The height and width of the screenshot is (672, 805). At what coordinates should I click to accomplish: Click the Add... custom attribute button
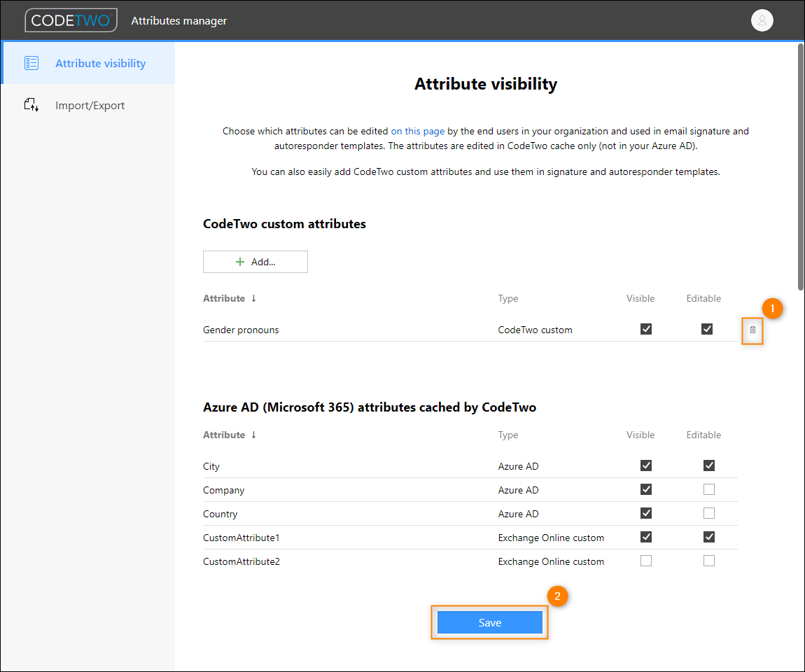pyautogui.click(x=255, y=262)
